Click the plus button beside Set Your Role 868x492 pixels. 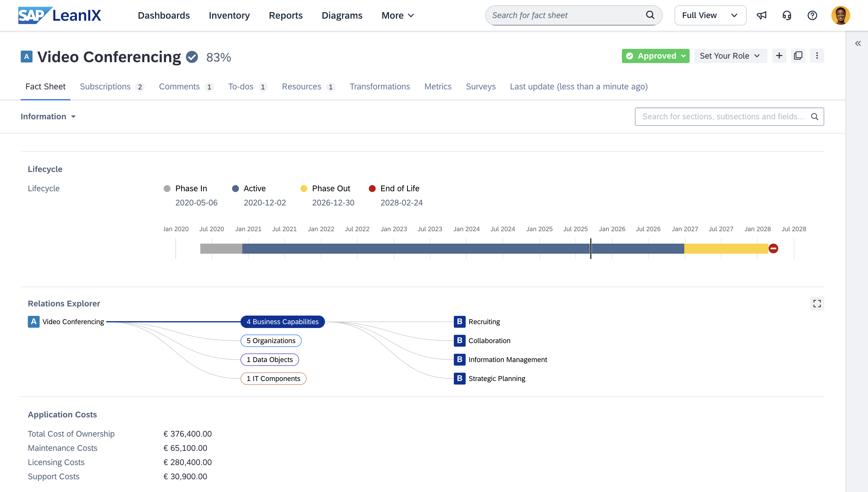coord(779,56)
